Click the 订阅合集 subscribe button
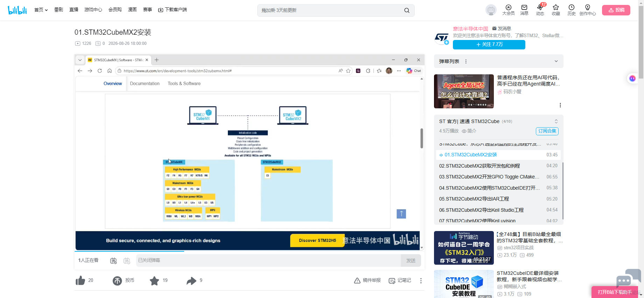 [547, 131]
